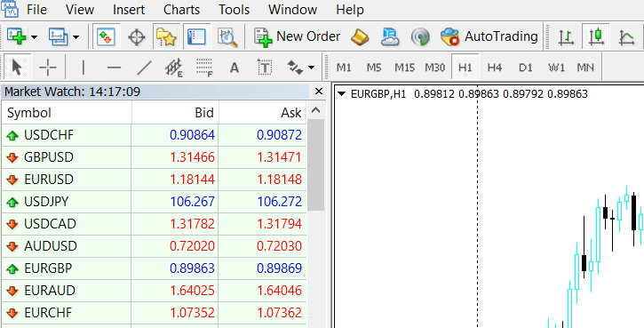The width and height of the screenshot is (644, 328).
Task: Select the Text tool A
Action: tap(235, 67)
